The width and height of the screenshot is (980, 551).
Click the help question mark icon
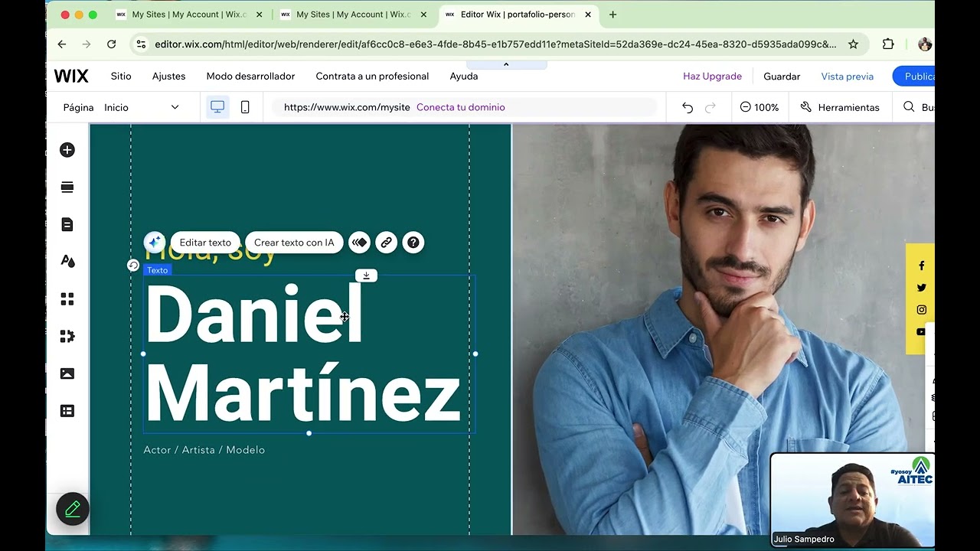[x=413, y=243]
